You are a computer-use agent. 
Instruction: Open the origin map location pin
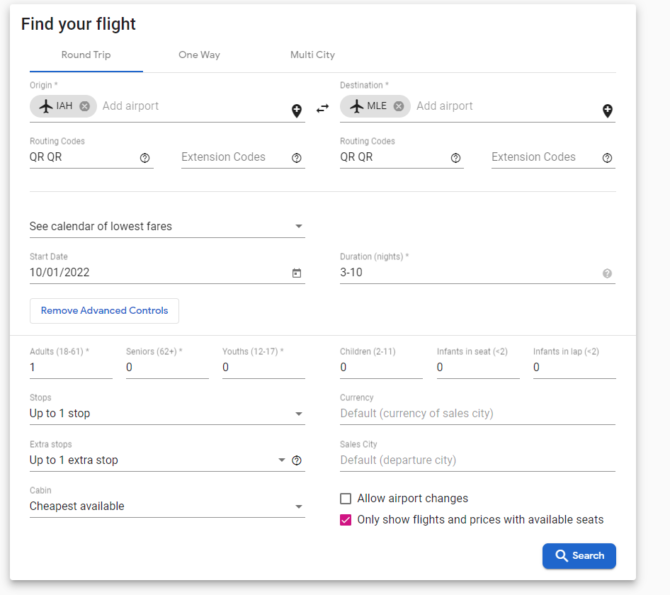tap(297, 111)
